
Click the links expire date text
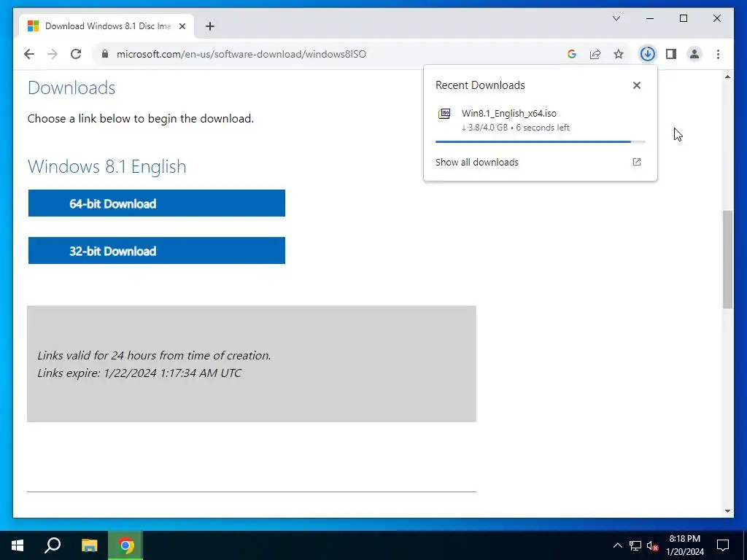pyautogui.click(x=139, y=373)
